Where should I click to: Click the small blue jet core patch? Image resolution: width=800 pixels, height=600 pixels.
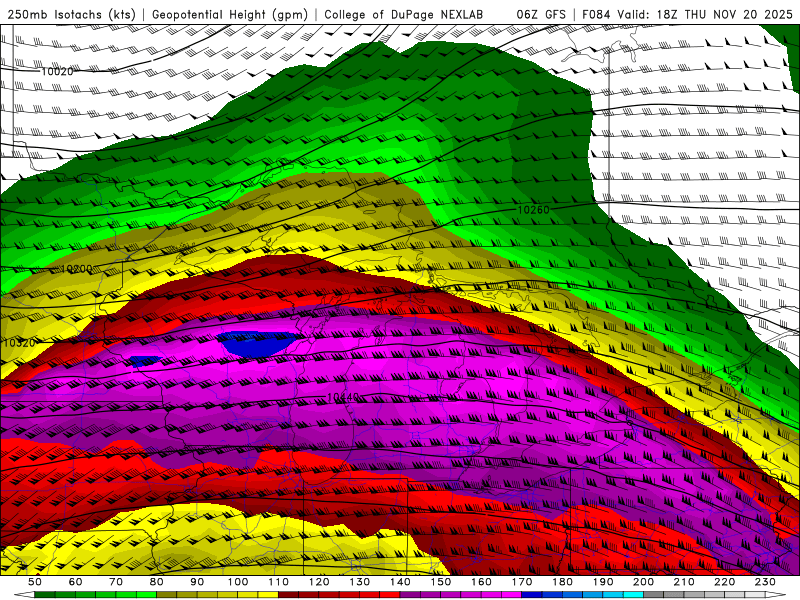point(144,361)
